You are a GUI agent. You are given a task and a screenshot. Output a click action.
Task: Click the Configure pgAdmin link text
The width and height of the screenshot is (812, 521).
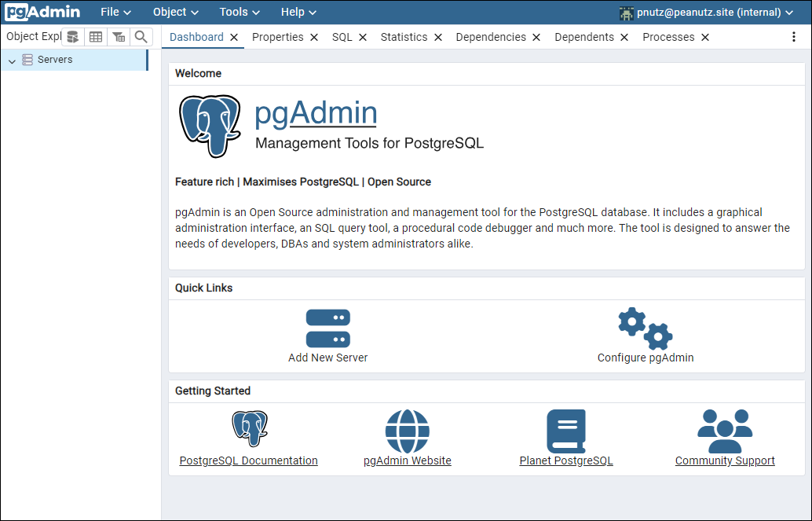(646, 358)
